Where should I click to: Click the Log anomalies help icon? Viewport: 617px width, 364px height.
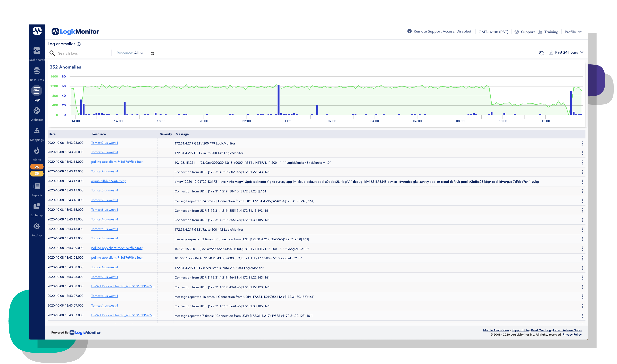tap(79, 44)
